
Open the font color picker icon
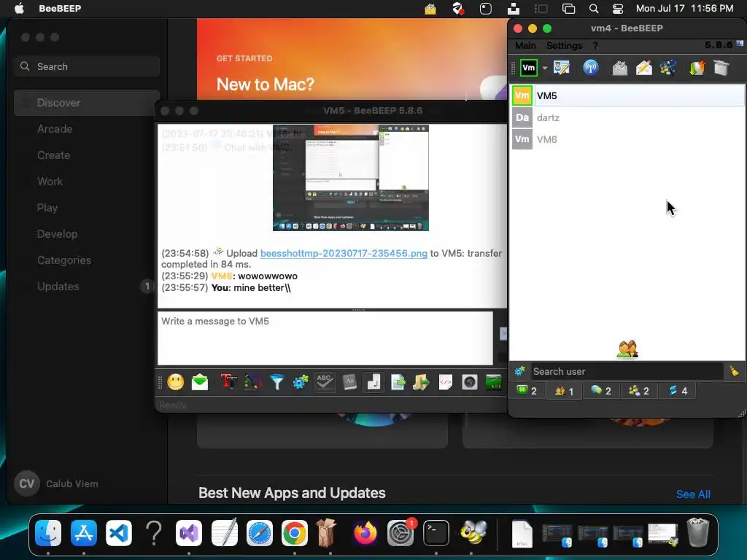pos(253,382)
